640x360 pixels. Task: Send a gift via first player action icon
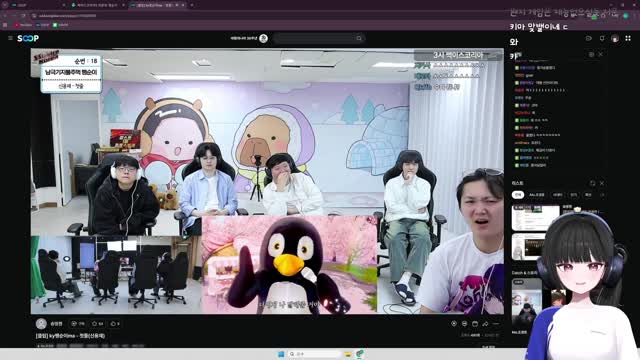click(454, 324)
